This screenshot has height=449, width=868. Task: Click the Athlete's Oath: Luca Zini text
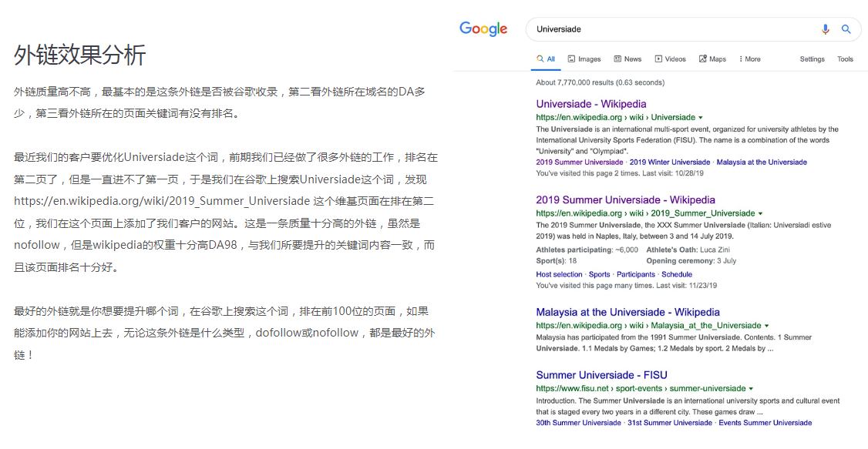click(688, 250)
